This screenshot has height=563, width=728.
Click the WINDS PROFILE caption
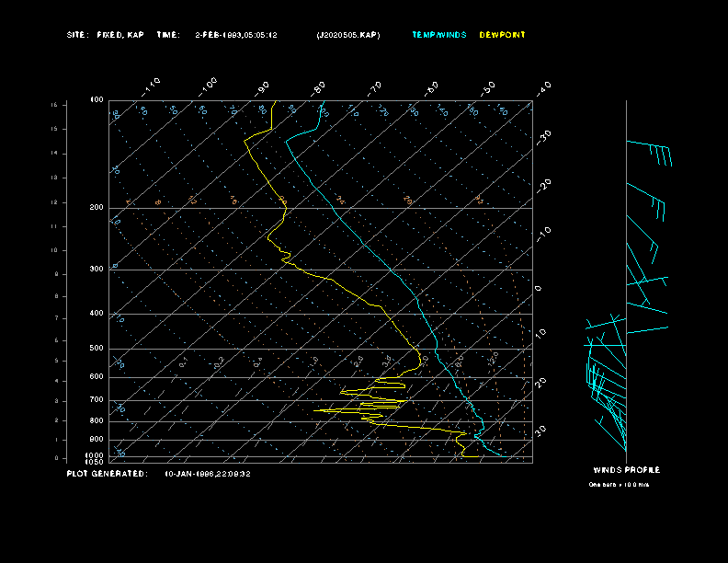626,469
